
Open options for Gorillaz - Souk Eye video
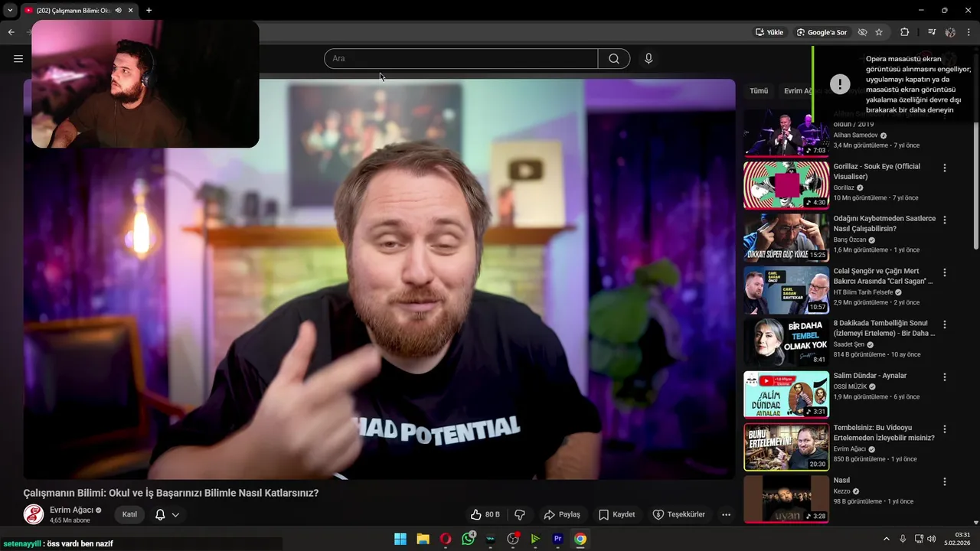coord(945,168)
